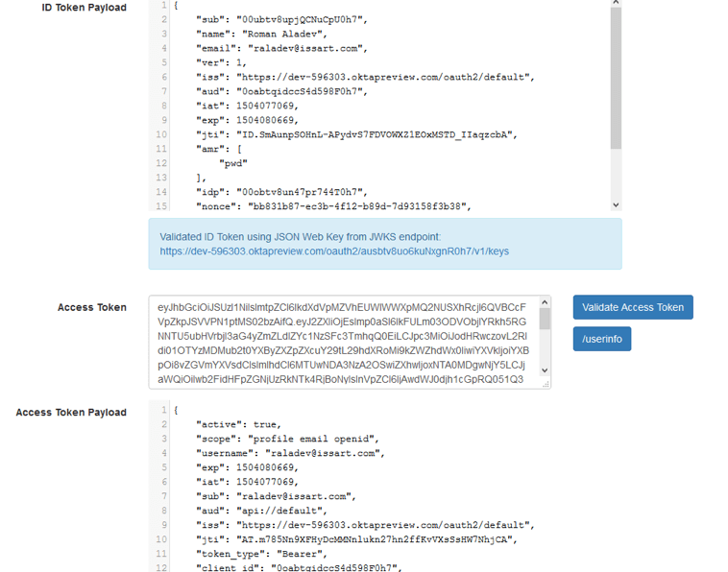Click the ID token "sub" value line
This screenshot has width=728, height=572.
(281, 19)
